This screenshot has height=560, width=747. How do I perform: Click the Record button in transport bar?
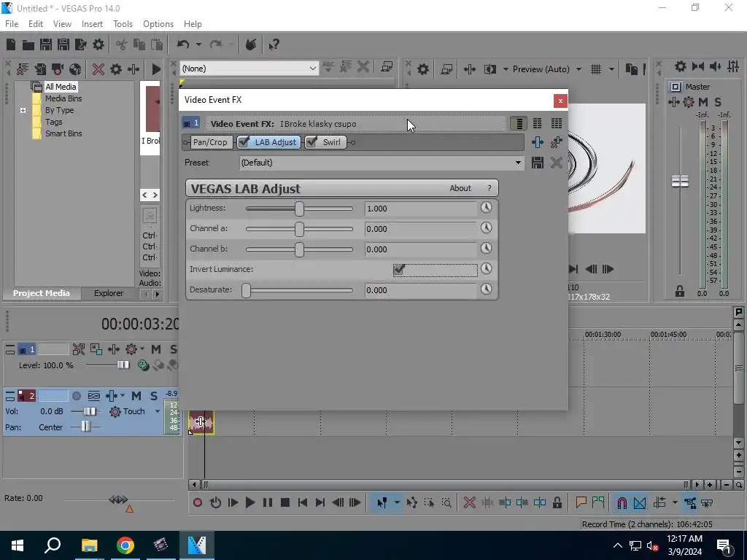(x=198, y=502)
